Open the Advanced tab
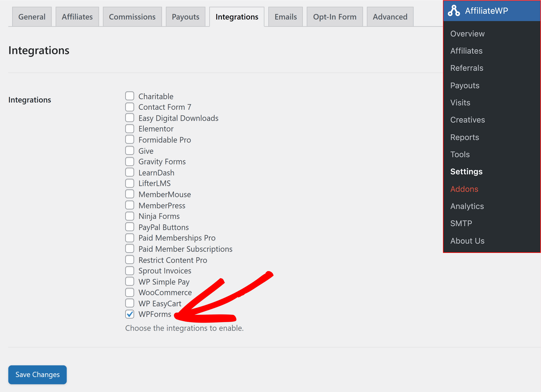Screen dimensions: 541x392 (x=390, y=17)
